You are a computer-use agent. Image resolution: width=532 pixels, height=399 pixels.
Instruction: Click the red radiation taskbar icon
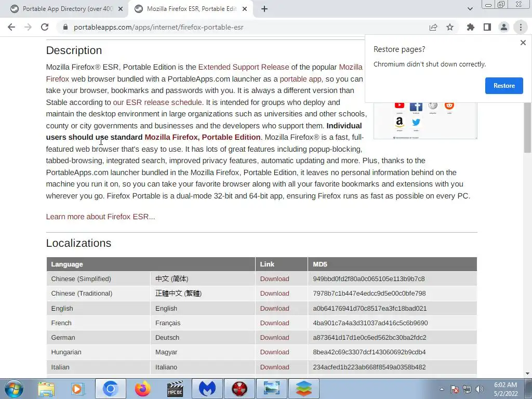pyautogui.click(x=240, y=389)
